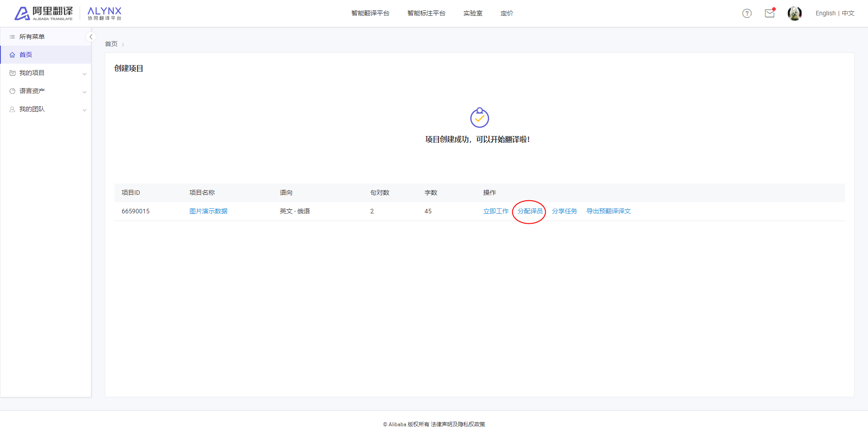The image size is (868, 438).
Task: Click the 项目ID column header
Action: [x=131, y=193]
